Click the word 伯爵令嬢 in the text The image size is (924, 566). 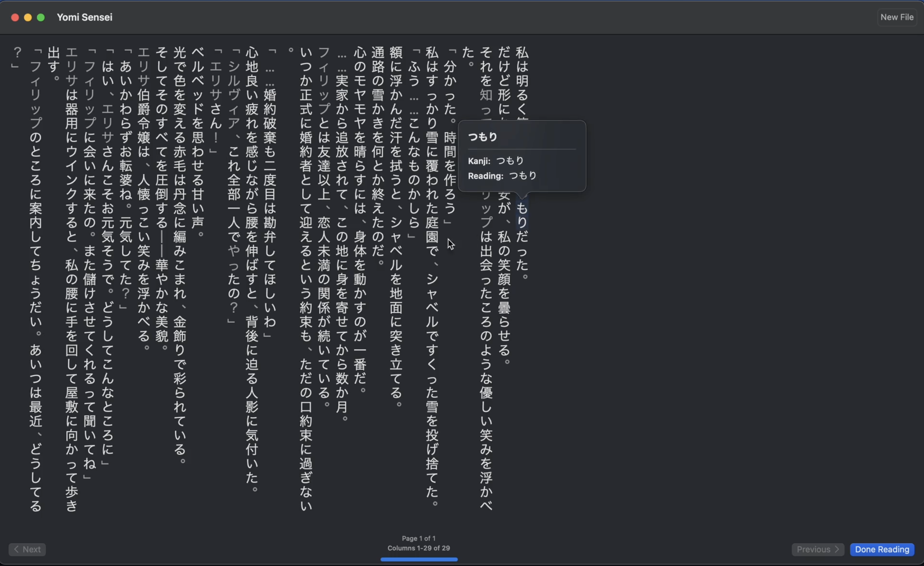pyautogui.click(x=144, y=116)
